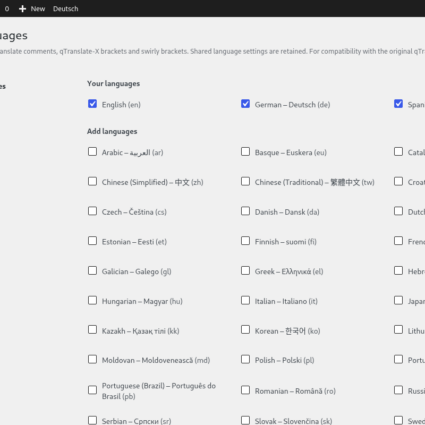
Task: Click the "German – Deutsch (de)" label
Action: (292, 105)
